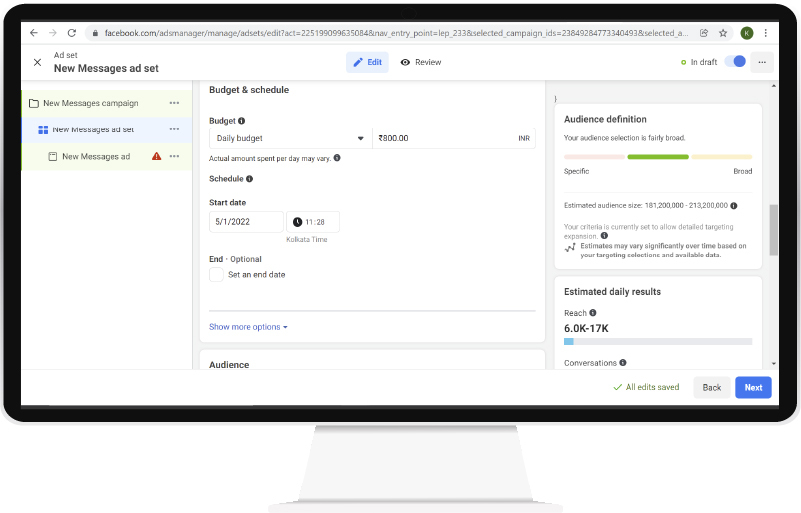Show Budget info tooltip
Image resolution: width=801 pixels, height=513 pixels.
(242, 121)
